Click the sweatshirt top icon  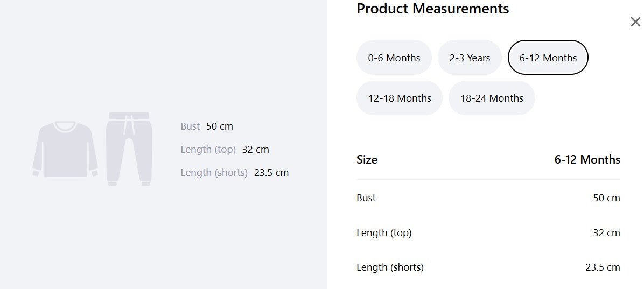tap(65, 149)
